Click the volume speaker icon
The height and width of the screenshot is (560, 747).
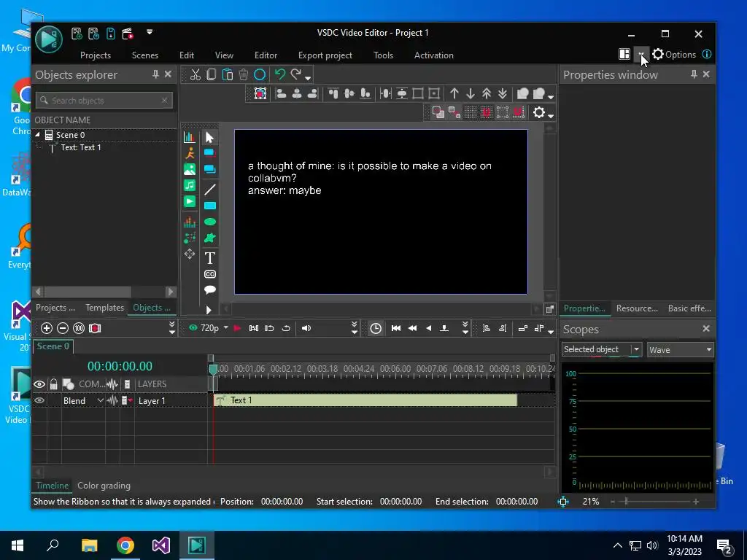(306, 328)
